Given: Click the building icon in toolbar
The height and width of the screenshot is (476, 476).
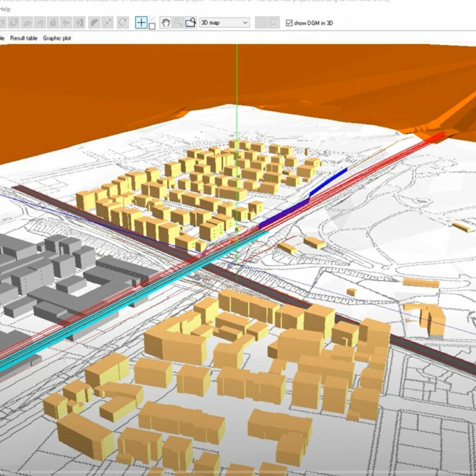Looking at the screenshot, I should click(x=27, y=23).
